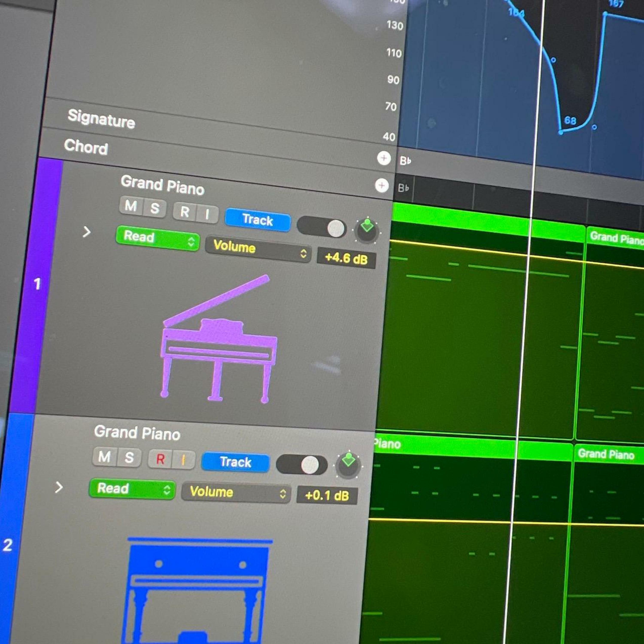
Task: Record-enable track 1 Grand Piano
Action: [x=185, y=212]
